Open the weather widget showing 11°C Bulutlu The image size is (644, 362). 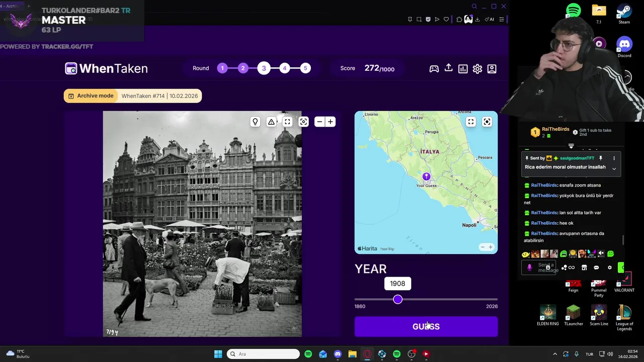pyautogui.click(x=18, y=354)
